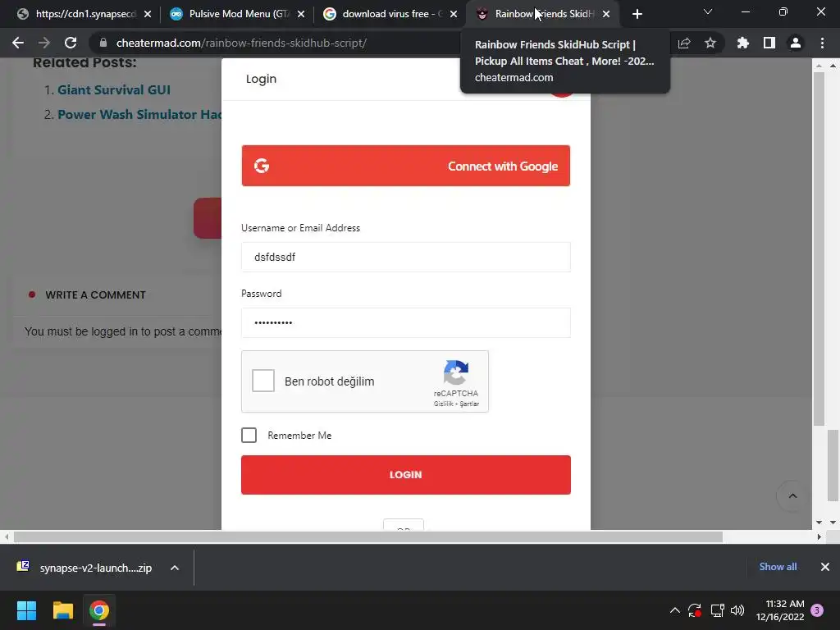Click the address bar URL

click(x=242, y=43)
